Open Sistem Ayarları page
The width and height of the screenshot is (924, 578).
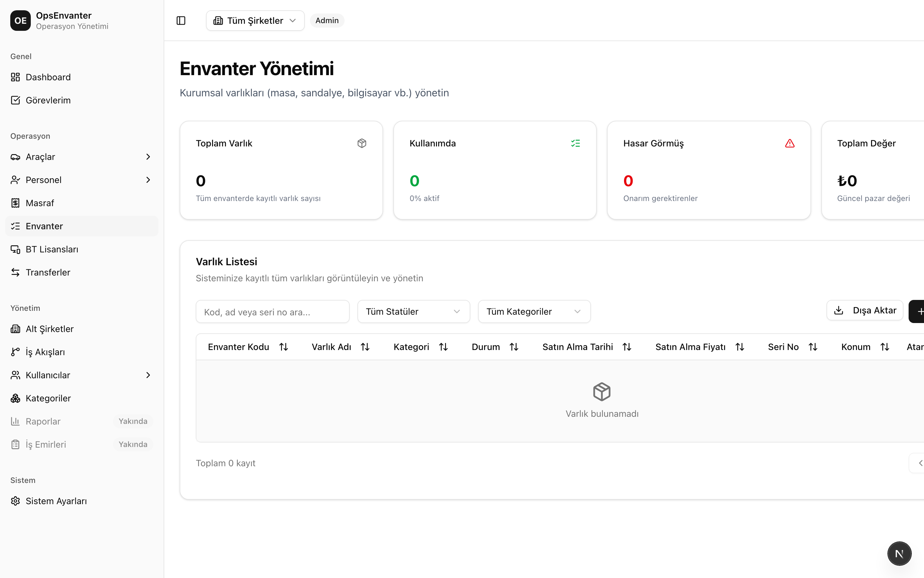coord(82,501)
